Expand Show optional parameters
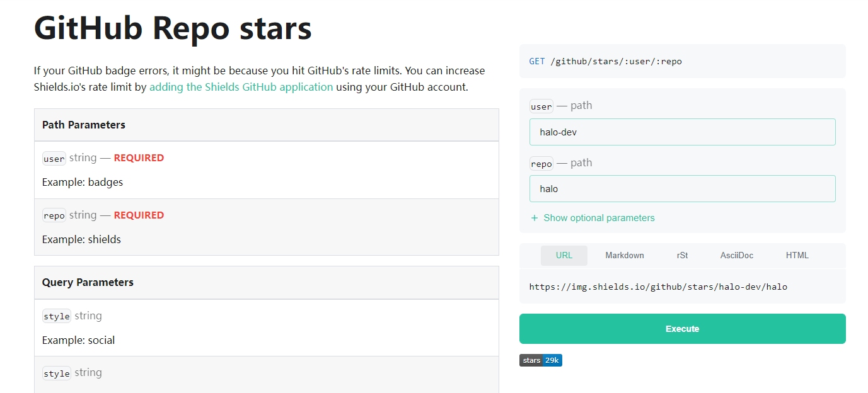868x393 pixels. 598,218
